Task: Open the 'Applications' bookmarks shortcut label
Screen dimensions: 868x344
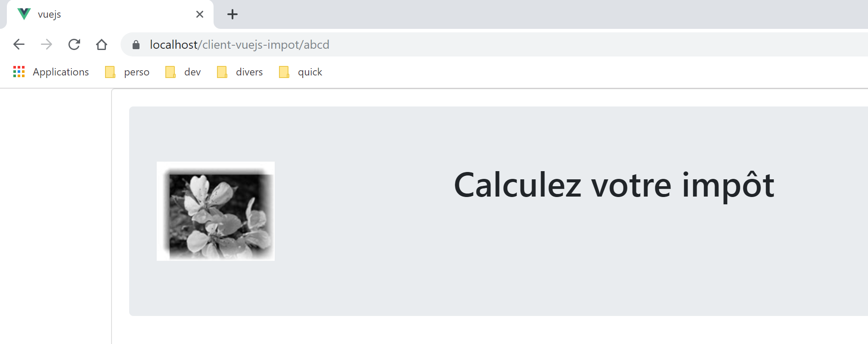Action: point(61,72)
